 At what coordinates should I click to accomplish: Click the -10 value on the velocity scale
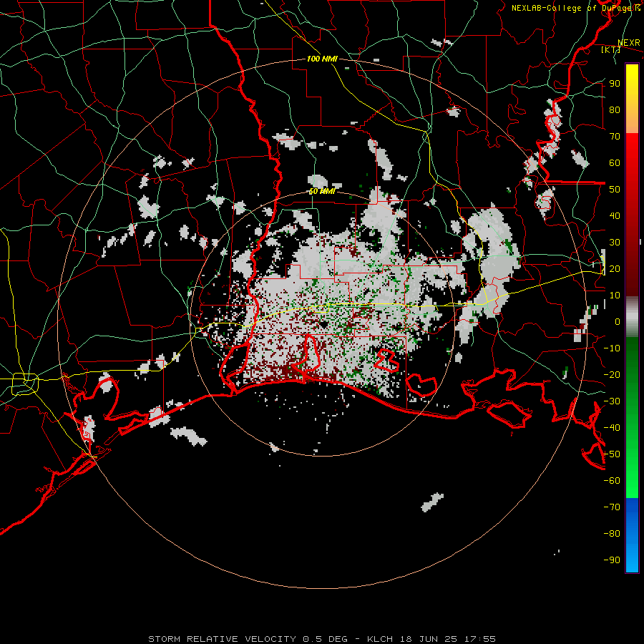(612, 348)
